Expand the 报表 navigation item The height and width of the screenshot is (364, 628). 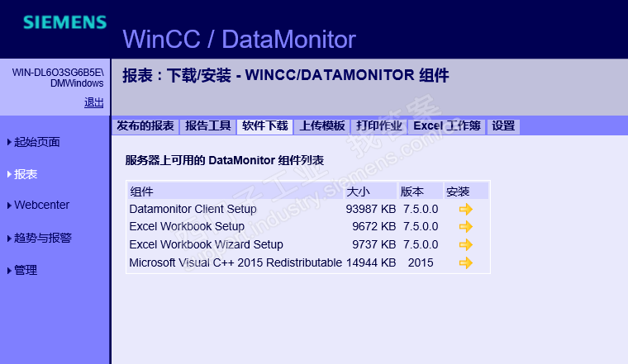pyautogui.click(x=26, y=174)
